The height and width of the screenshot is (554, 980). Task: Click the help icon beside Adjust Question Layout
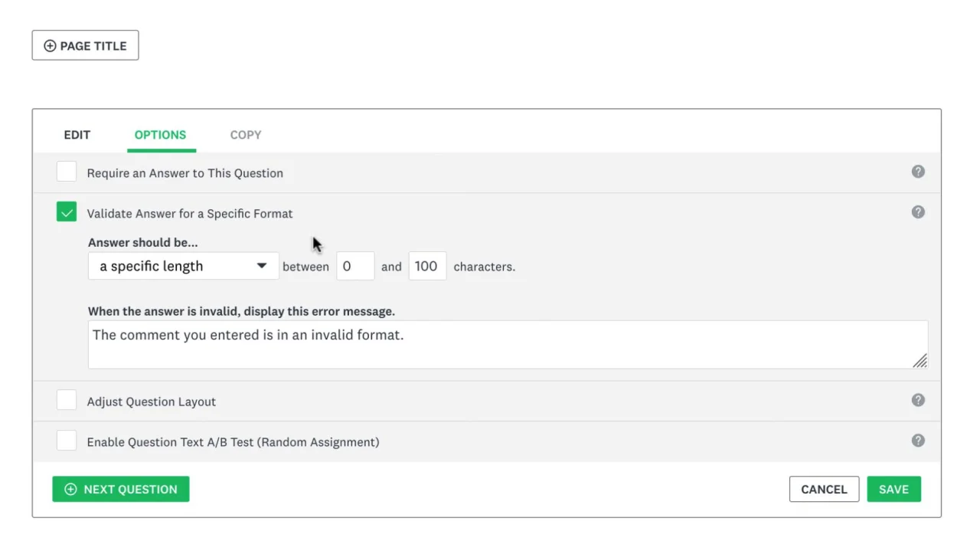coord(918,400)
